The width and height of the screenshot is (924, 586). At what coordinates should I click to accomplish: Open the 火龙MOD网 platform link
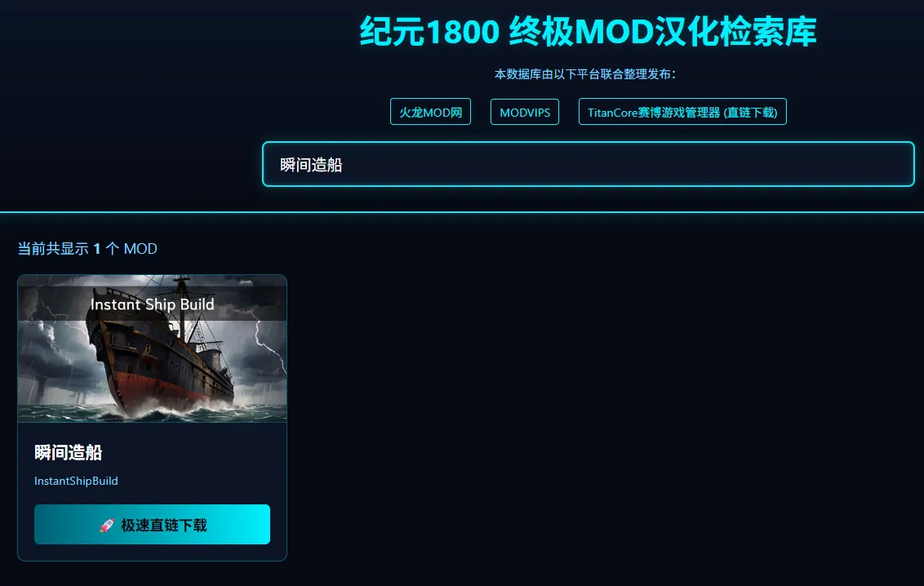coord(430,112)
